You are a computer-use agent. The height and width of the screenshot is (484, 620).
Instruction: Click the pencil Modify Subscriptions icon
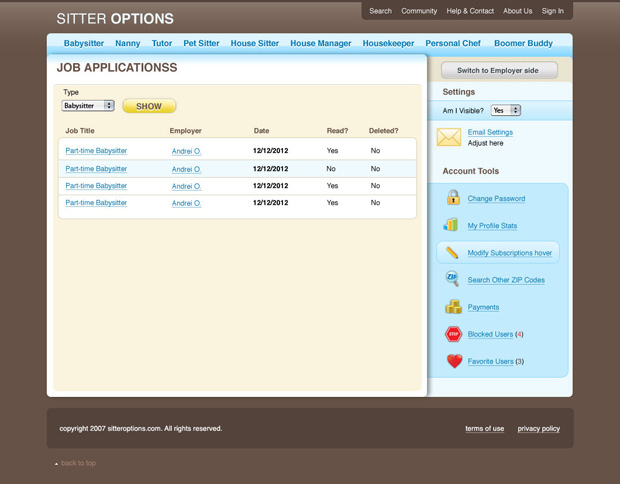pos(453,253)
